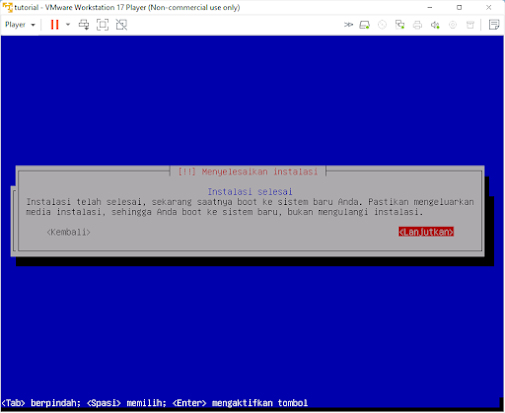Viewport: 505px width, 413px height.
Task: Toggle Unity mode icon in the toolbar
Action: (121, 25)
